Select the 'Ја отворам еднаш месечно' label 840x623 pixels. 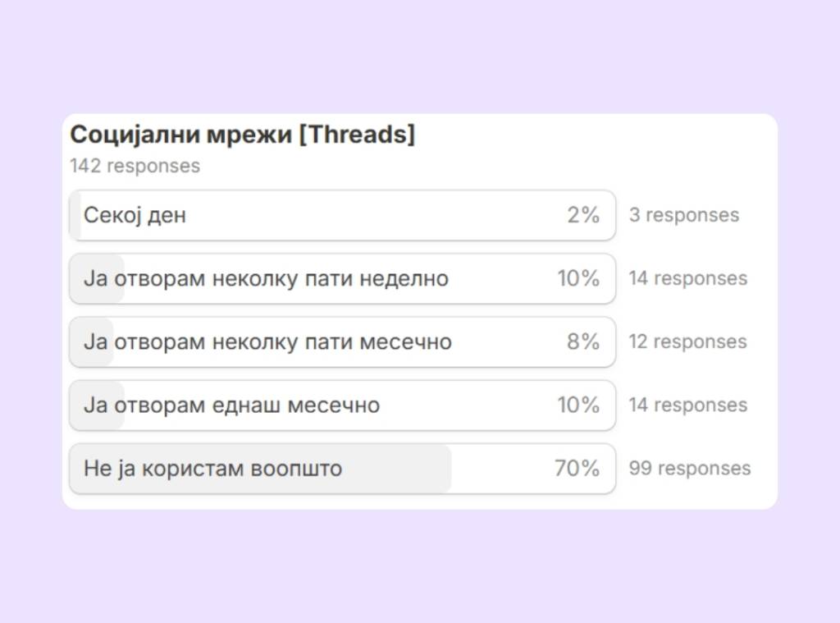tap(231, 405)
